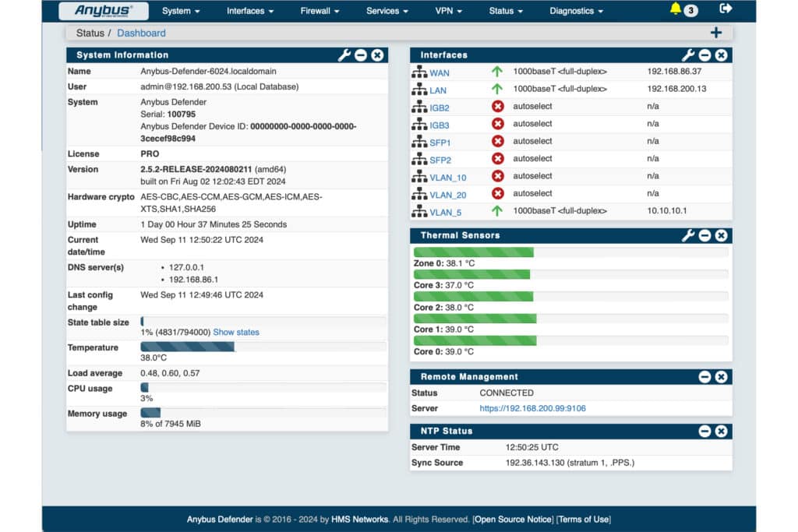The width and height of the screenshot is (798, 532).
Task: Open the SFP1 interface link
Action: (440, 143)
